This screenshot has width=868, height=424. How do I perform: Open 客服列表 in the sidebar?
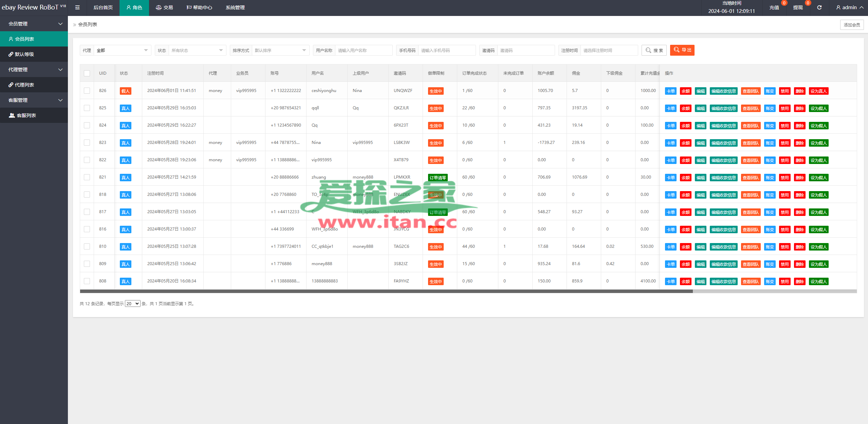(x=34, y=115)
